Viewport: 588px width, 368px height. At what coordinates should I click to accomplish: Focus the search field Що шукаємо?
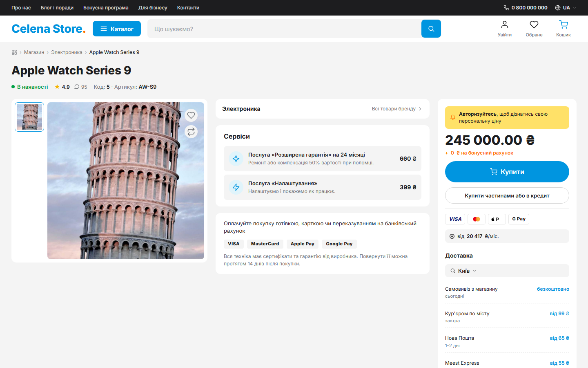click(284, 29)
